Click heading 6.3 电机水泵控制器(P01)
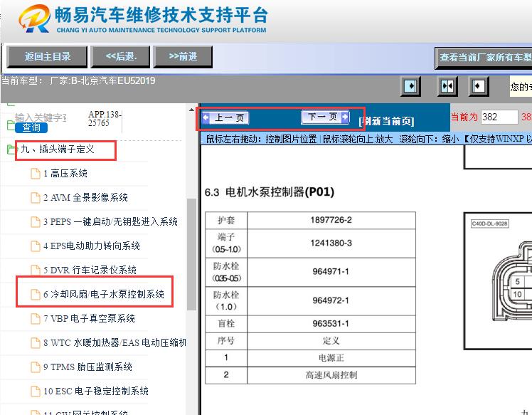The height and width of the screenshot is (415, 532). pyautogui.click(x=270, y=192)
